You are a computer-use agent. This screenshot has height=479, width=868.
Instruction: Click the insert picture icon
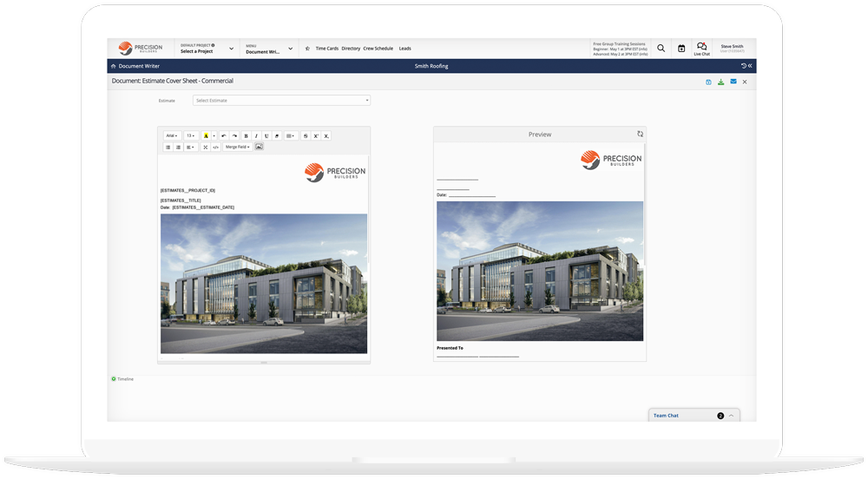pos(259,148)
